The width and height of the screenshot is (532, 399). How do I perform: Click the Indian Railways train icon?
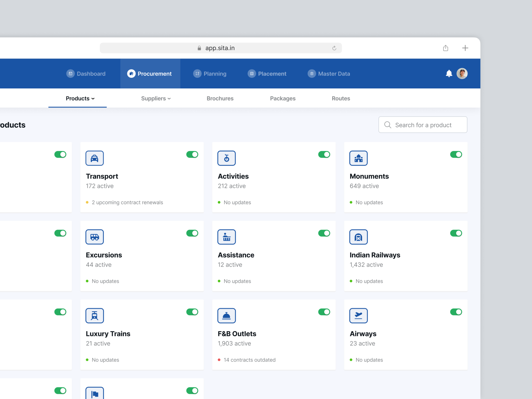tap(358, 237)
